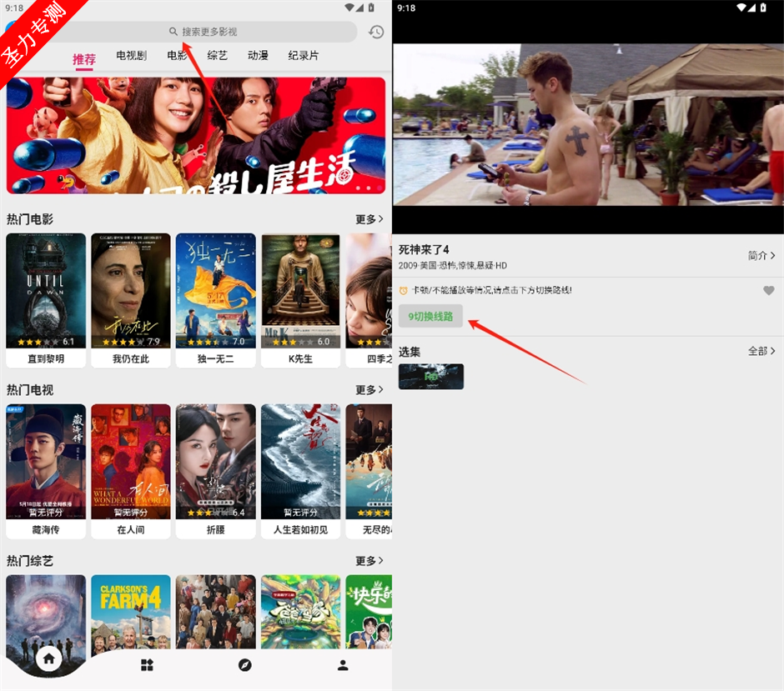784x691 pixels.
Task: Open the featured banner poster
Action: (x=196, y=135)
